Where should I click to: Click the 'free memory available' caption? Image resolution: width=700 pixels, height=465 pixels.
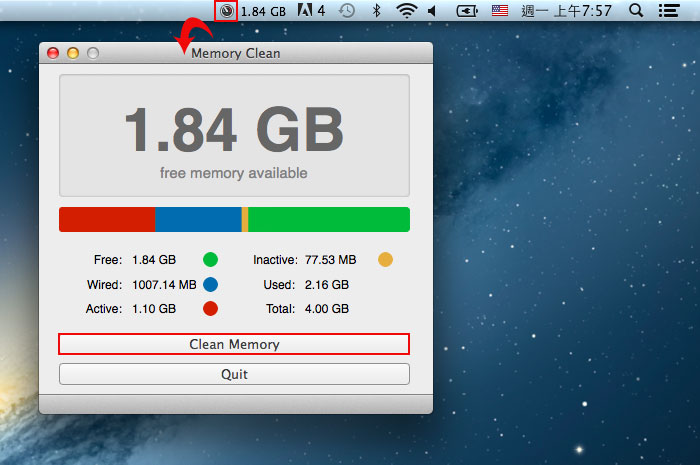tap(233, 173)
